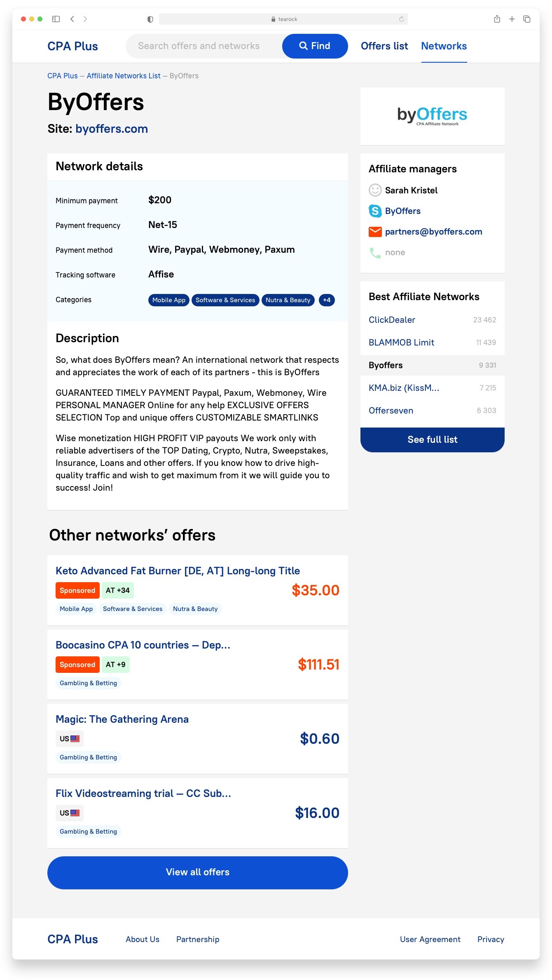The height and width of the screenshot is (980, 552).
Task: Click the Skype icon under Affiliate managers
Action: pyautogui.click(x=375, y=211)
